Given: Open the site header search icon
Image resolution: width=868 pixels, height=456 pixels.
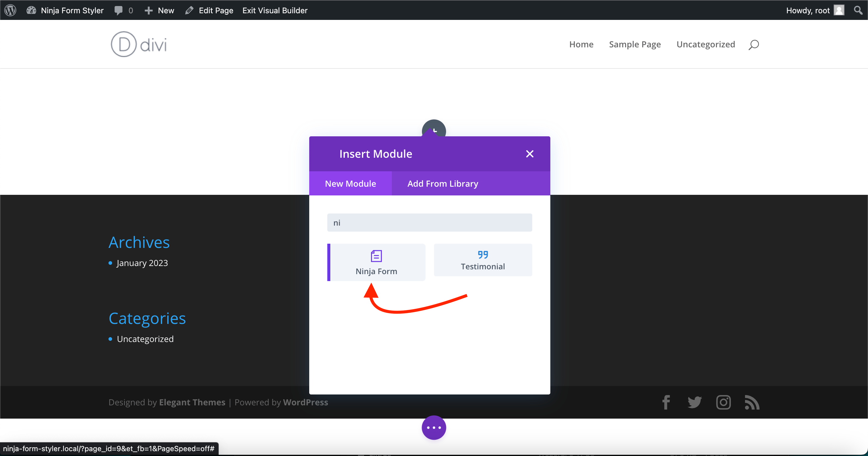Looking at the screenshot, I should pyautogui.click(x=754, y=45).
